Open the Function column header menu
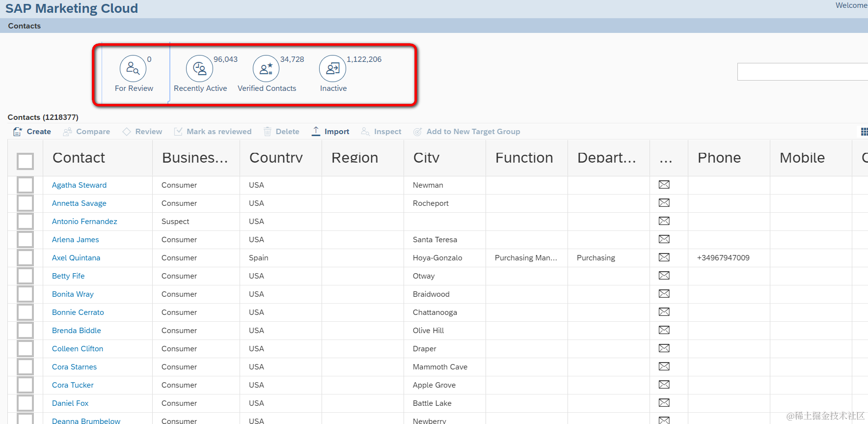868x424 pixels. click(x=527, y=158)
